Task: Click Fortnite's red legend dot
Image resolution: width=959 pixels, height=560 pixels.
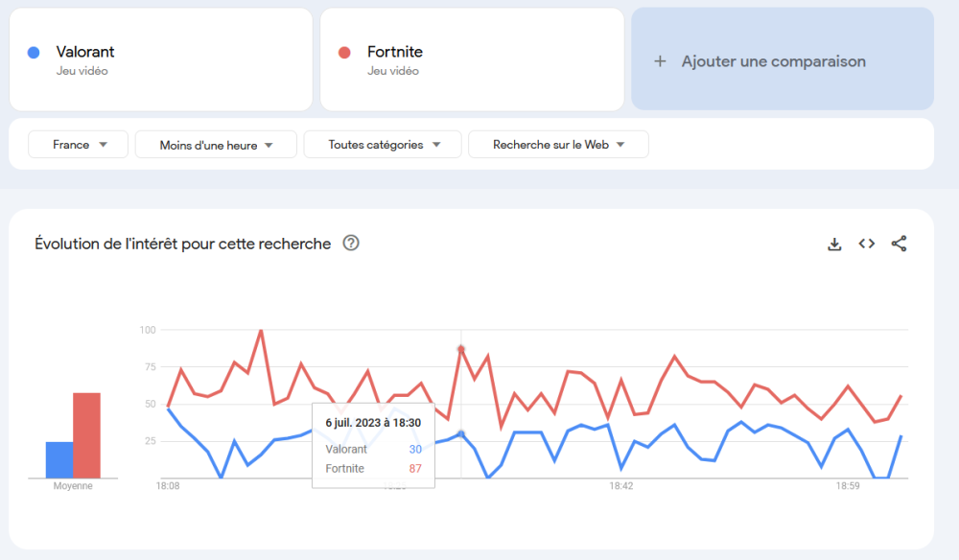Action: pyautogui.click(x=345, y=52)
